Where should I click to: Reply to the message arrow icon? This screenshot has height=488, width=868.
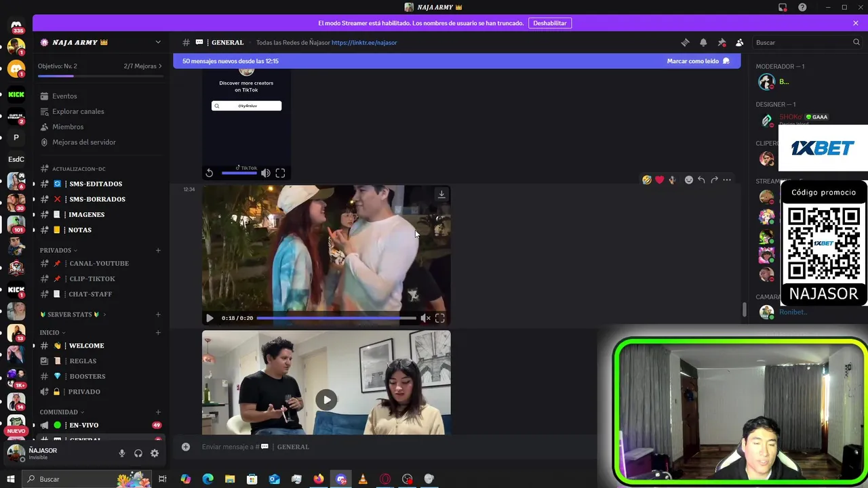(702, 180)
